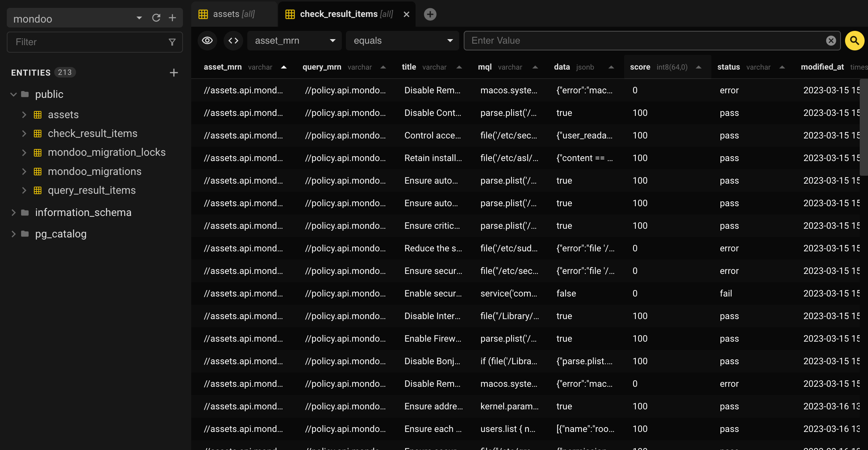The height and width of the screenshot is (450, 868).
Task: Add a new connection with plus icon
Action: click(x=172, y=18)
